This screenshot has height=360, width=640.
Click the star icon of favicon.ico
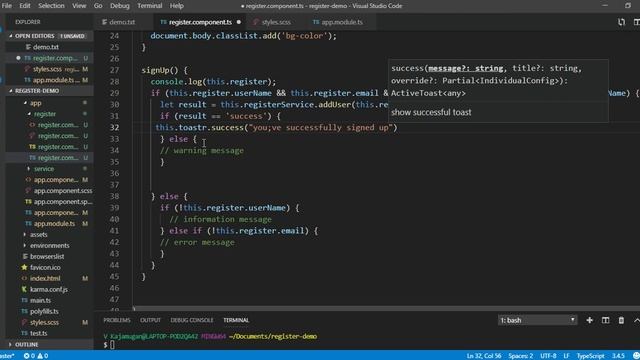point(24,267)
